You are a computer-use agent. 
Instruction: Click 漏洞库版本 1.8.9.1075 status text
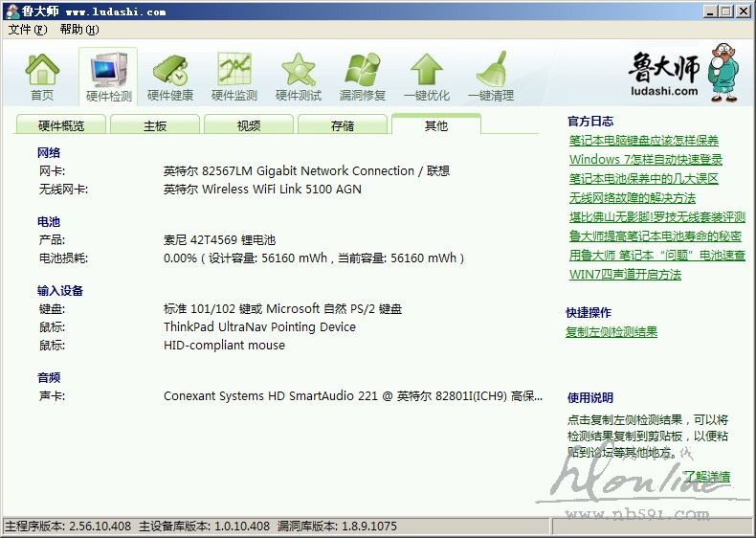click(337, 526)
